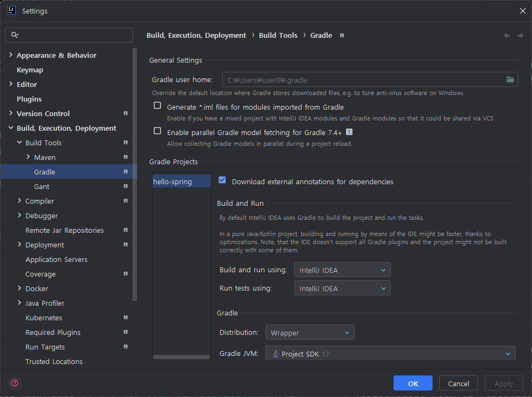Image resolution: width=532 pixels, height=397 pixels.
Task: Click the OK button
Action: (x=413, y=383)
